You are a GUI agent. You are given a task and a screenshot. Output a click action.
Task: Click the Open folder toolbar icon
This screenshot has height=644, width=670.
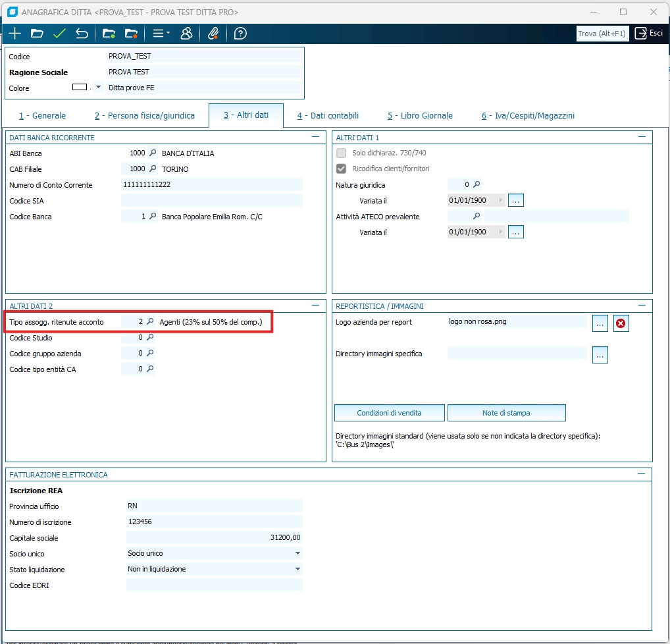(37, 34)
